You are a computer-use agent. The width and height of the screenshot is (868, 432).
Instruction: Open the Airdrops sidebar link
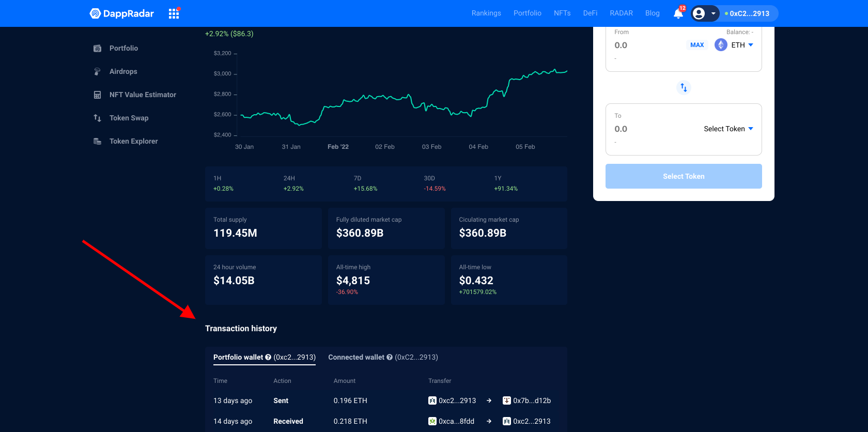[123, 71]
